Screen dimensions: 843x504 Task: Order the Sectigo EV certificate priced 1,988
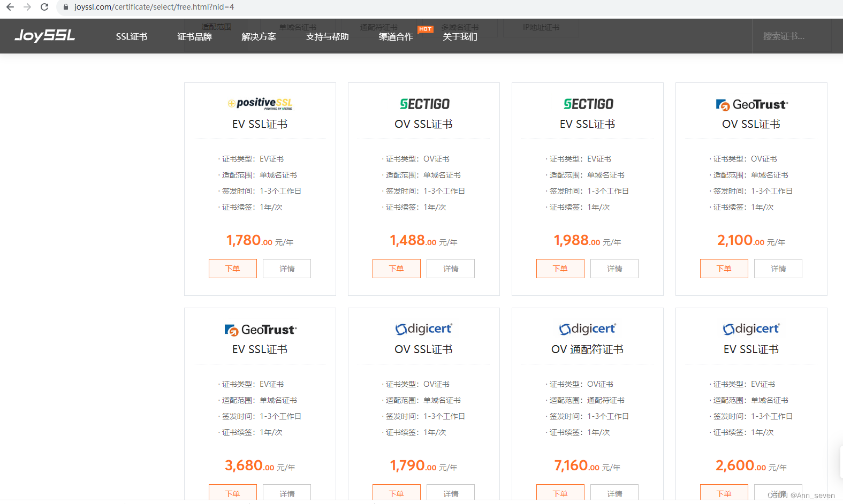tap(560, 269)
